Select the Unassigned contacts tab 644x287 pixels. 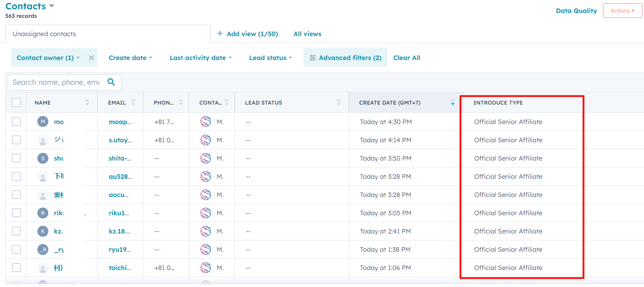(x=44, y=34)
